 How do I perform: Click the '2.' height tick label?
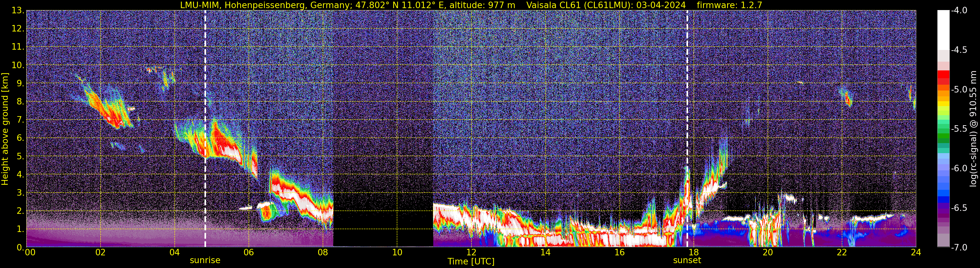tap(20, 211)
